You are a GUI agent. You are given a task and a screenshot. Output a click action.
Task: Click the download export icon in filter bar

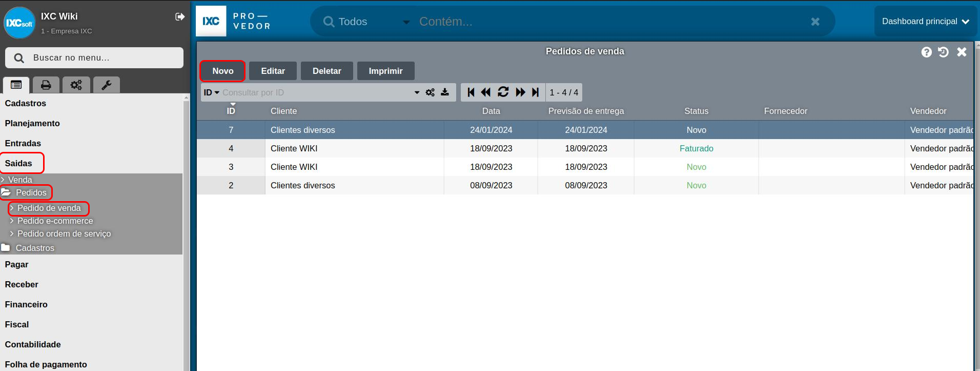pyautogui.click(x=445, y=92)
